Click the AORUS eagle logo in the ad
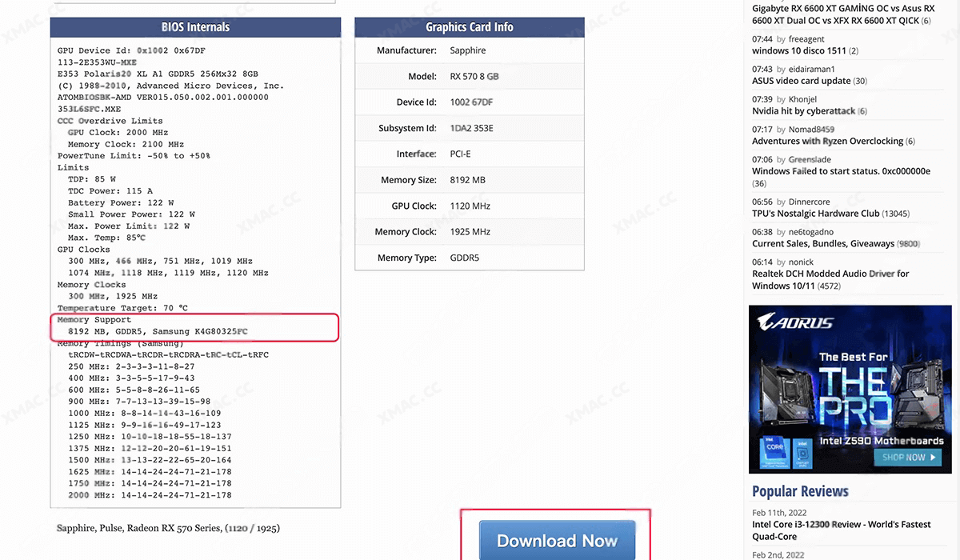Image resolution: width=960 pixels, height=560 pixels. [x=795, y=322]
